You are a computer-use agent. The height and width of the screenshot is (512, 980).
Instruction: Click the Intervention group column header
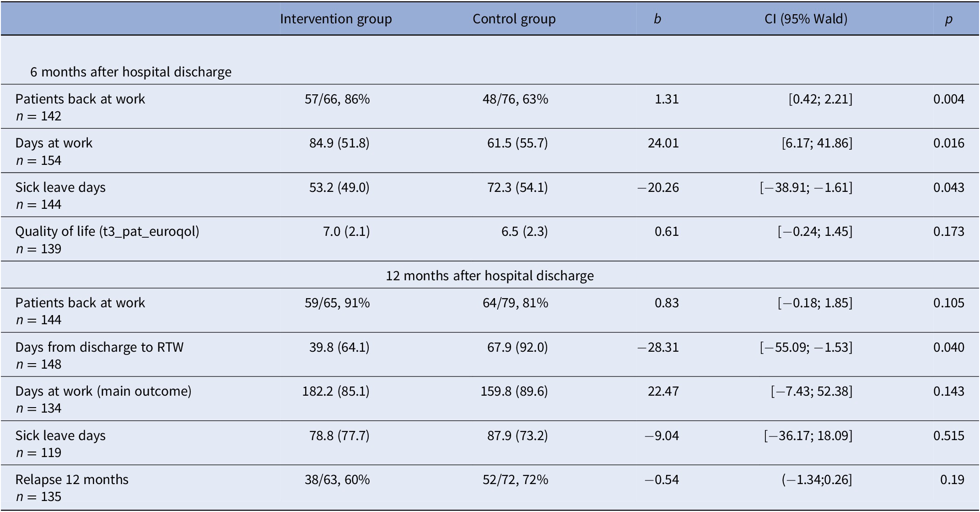[x=336, y=19]
